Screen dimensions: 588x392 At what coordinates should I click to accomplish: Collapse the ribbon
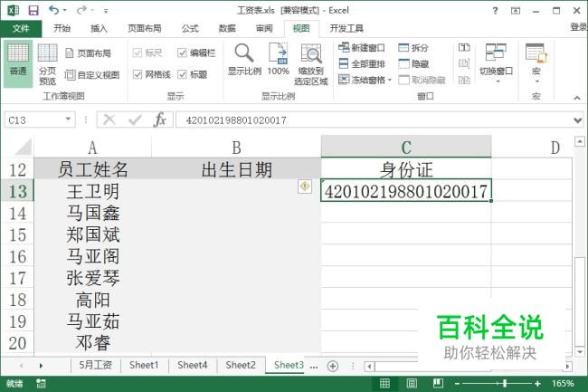coord(577,98)
